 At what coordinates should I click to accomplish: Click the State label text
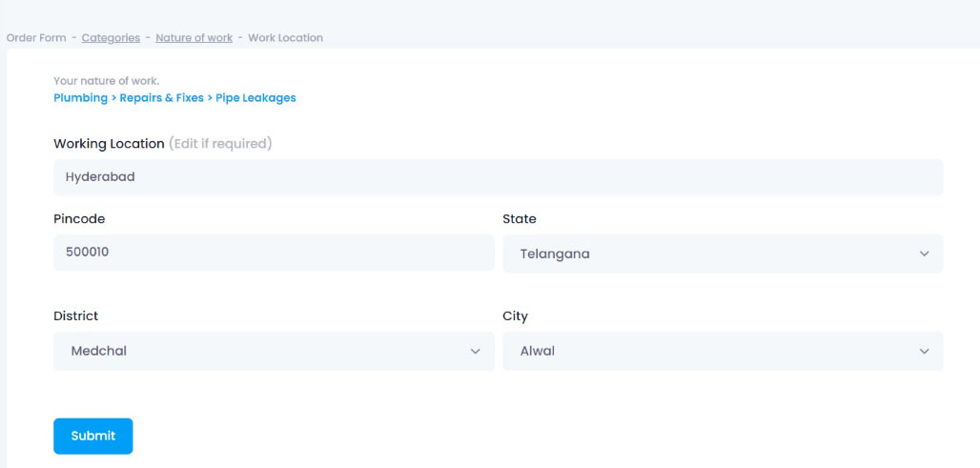520,219
